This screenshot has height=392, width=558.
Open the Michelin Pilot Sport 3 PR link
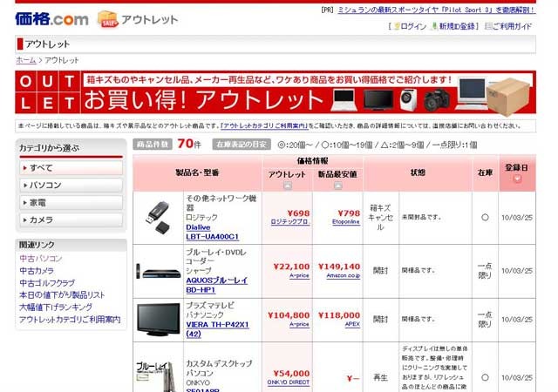[x=436, y=10]
